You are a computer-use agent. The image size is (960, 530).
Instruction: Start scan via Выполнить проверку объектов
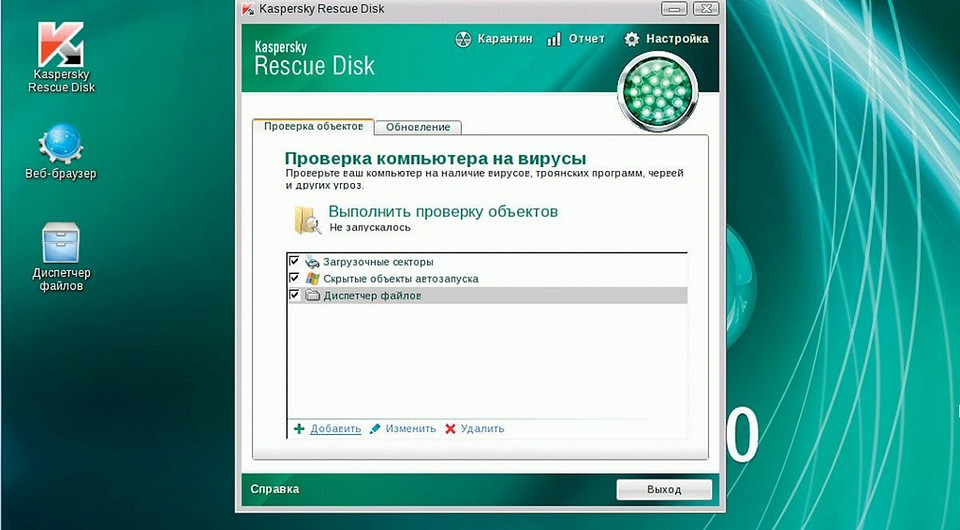[x=443, y=212]
